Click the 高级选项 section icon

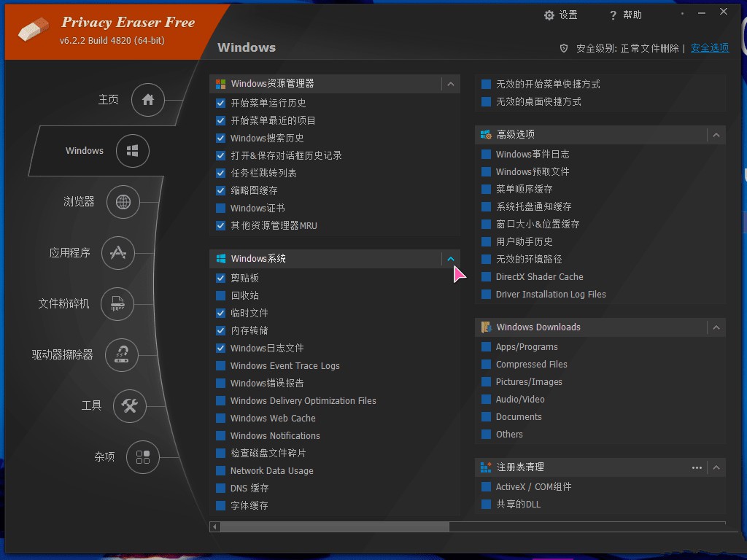(x=486, y=135)
